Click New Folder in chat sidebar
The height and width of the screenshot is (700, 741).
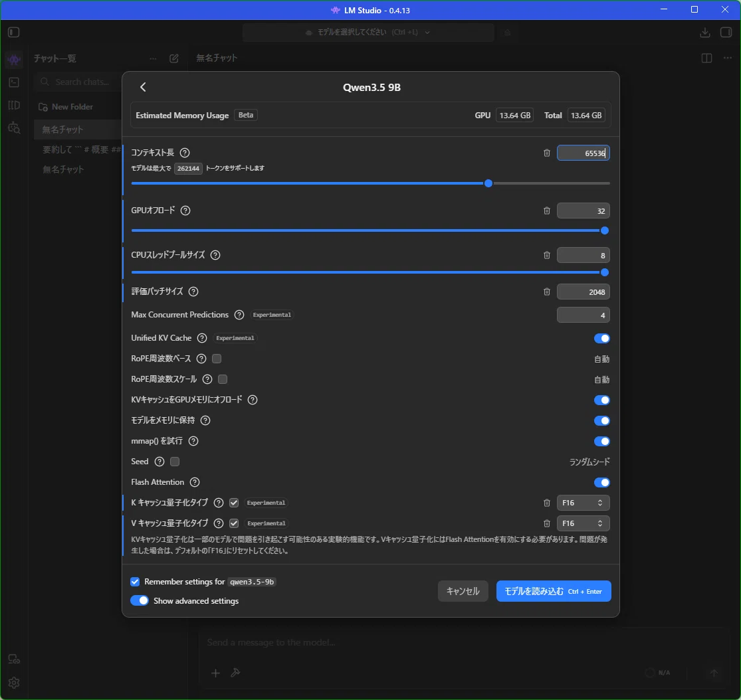(x=66, y=107)
